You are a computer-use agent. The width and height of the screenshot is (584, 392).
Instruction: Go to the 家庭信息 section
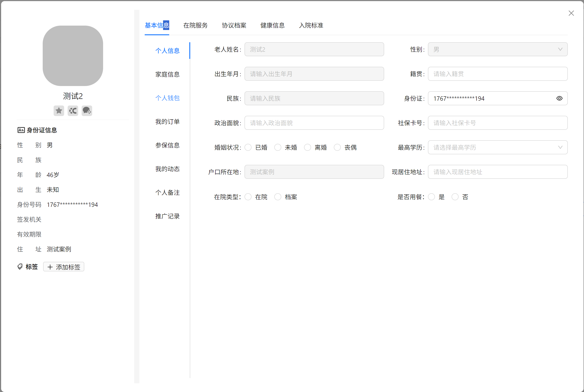[167, 74]
